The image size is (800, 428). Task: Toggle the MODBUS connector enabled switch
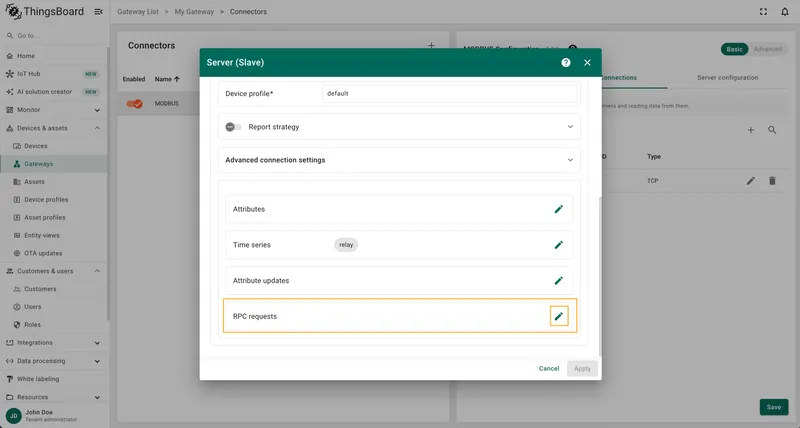(x=135, y=104)
